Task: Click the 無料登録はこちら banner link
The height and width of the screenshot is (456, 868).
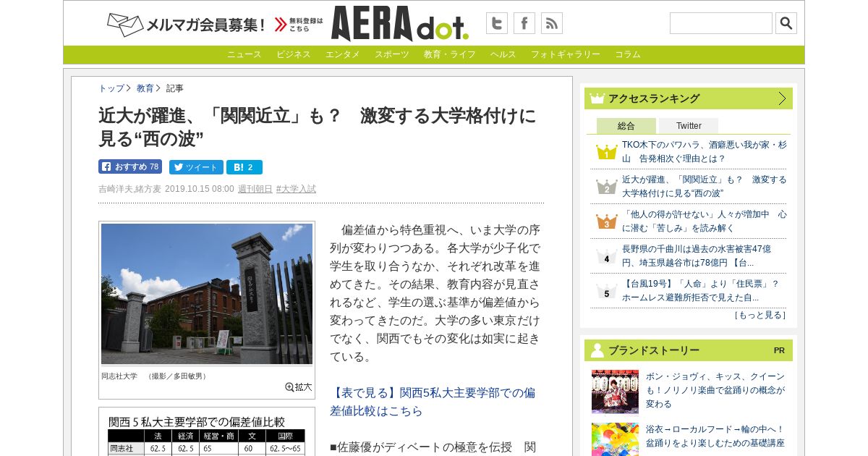Action: click(299, 25)
